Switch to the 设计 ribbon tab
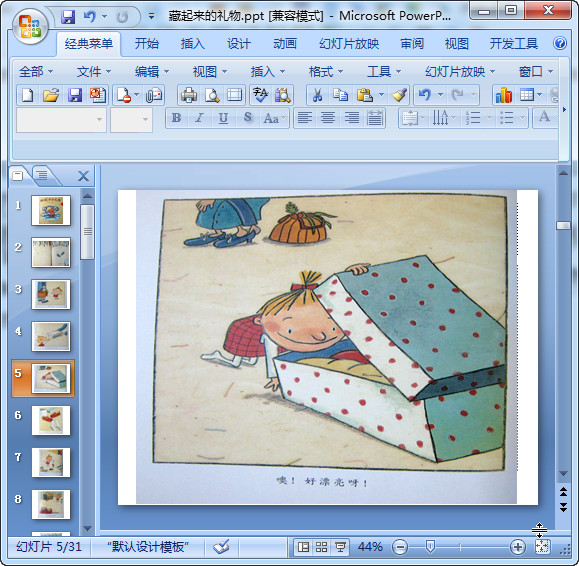Screen dimensions: 579x566 [239, 44]
